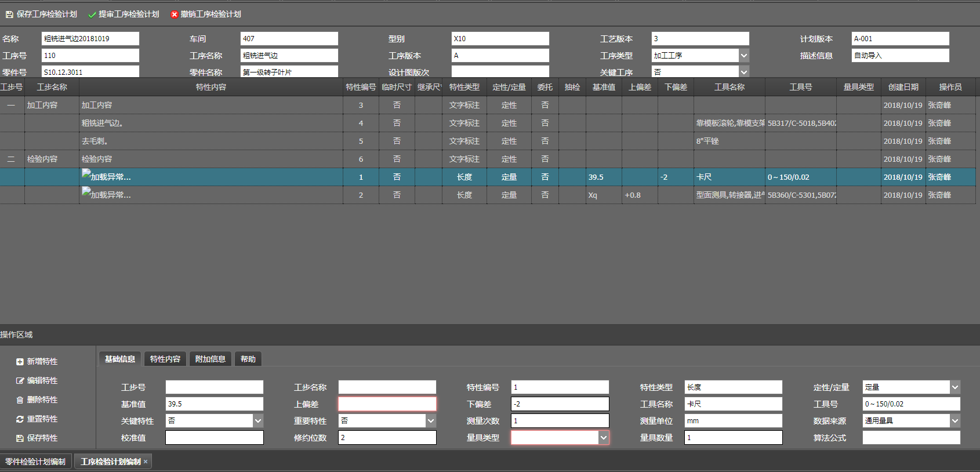Image resolution: width=980 pixels, height=472 pixels.
Task: Click the 删除特性 trash icon
Action: coord(20,400)
